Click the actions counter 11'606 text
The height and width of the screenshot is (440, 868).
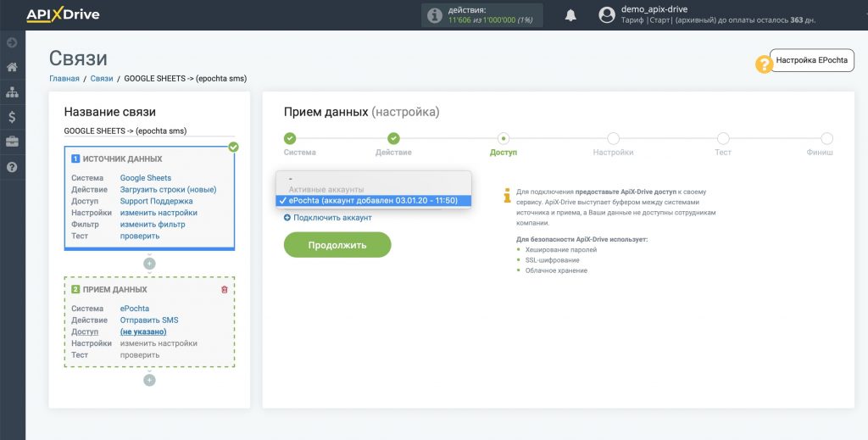coord(459,20)
